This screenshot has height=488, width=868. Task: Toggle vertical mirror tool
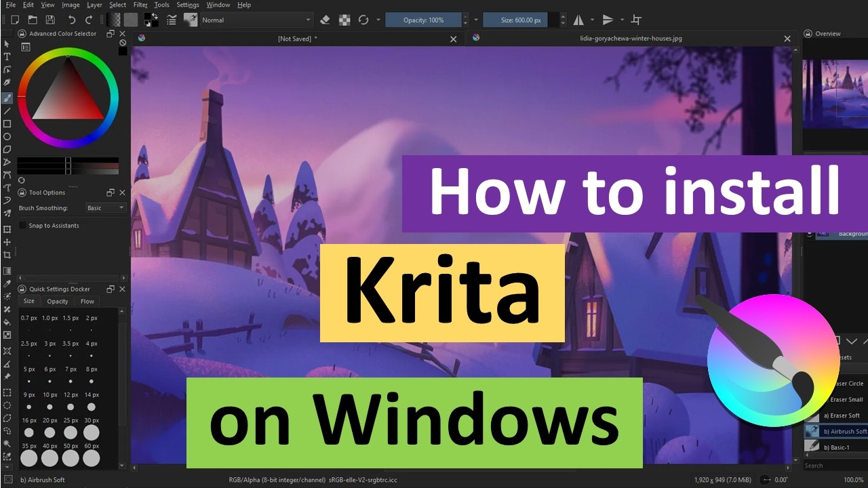coord(608,20)
